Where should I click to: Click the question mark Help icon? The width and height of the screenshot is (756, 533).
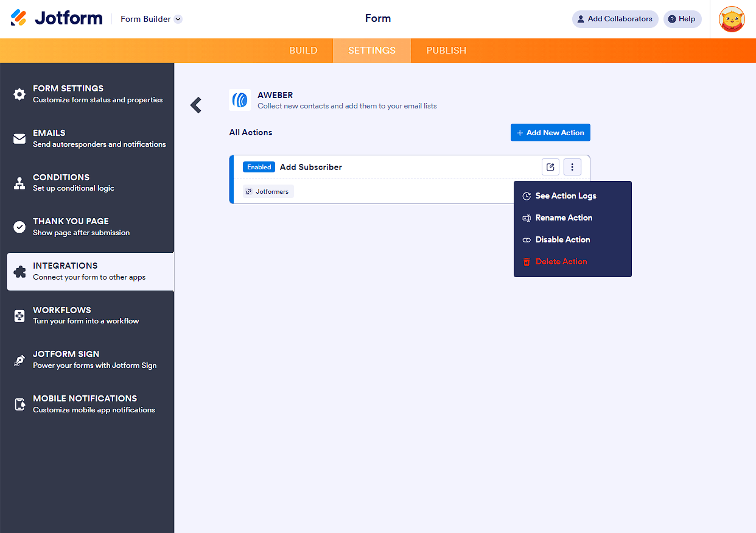672,19
